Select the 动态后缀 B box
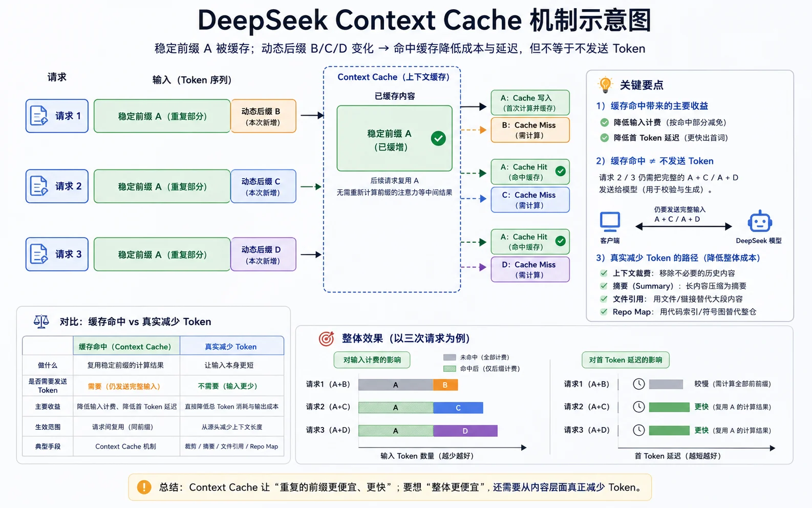The height and width of the screenshot is (508, 812). tap(264, 116)
